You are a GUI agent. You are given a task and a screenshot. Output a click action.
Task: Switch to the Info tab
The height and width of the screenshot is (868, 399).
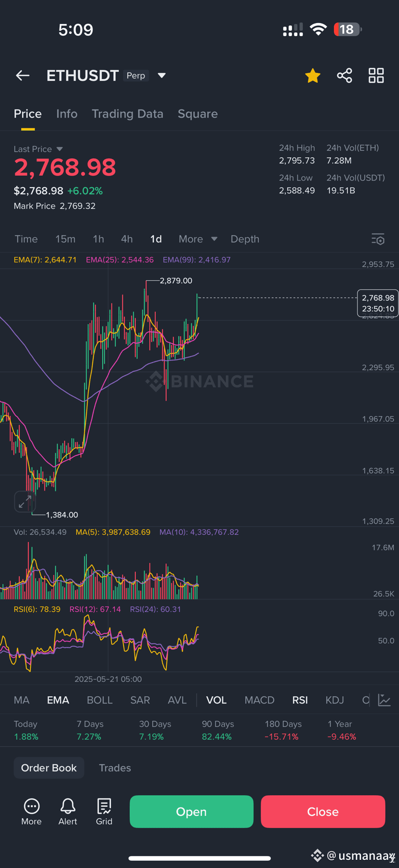coord(66,114)
